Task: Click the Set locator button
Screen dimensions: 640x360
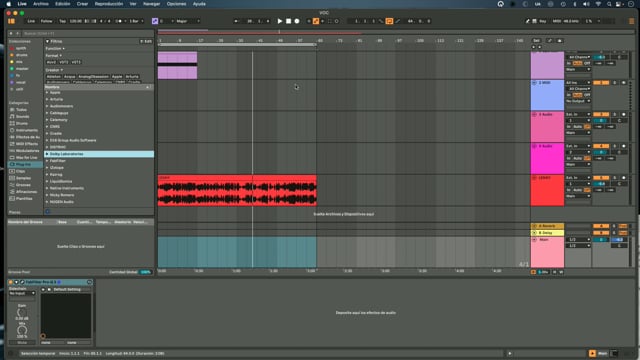Action: pos(536,40)
